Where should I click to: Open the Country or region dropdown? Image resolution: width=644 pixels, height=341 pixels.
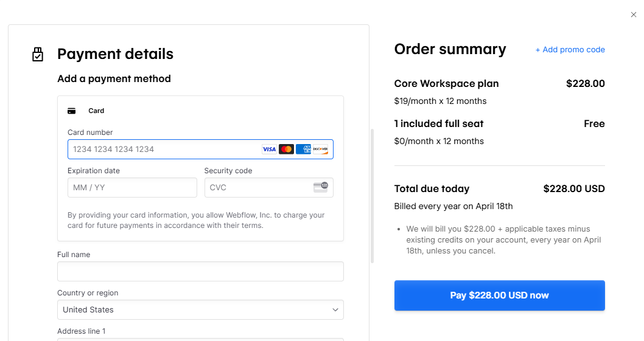[200, 310]
